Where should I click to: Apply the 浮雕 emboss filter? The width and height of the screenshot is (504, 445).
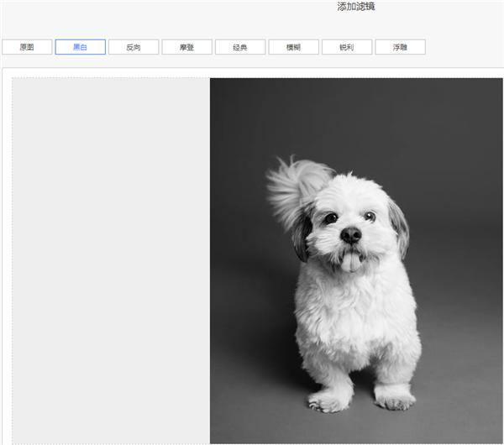pos(400,47)
